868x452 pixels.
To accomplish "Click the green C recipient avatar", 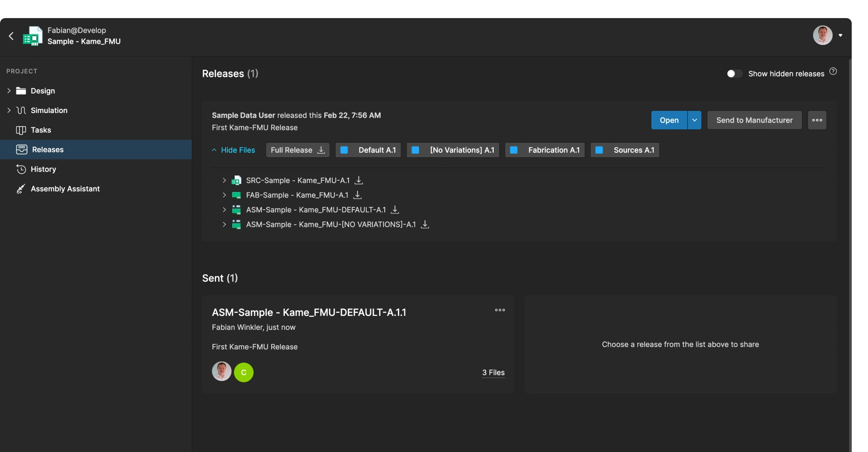I will click(x=244, y=372).
